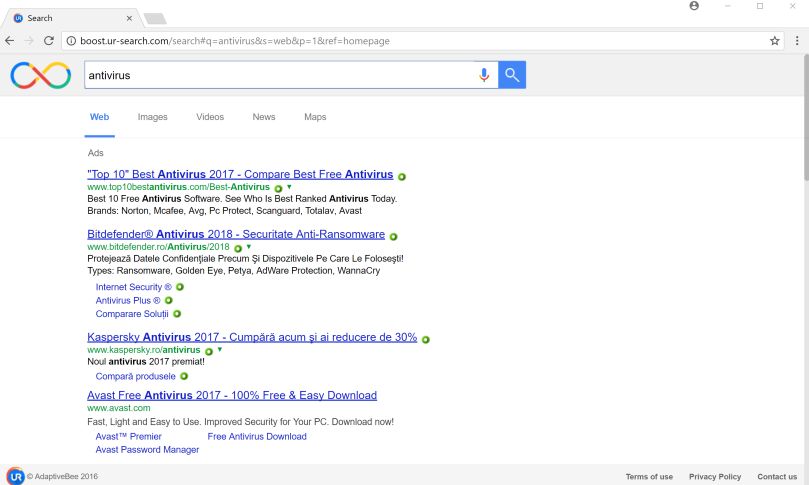
Task: Click the UR logo in the footer
Action: coord(15,476)
